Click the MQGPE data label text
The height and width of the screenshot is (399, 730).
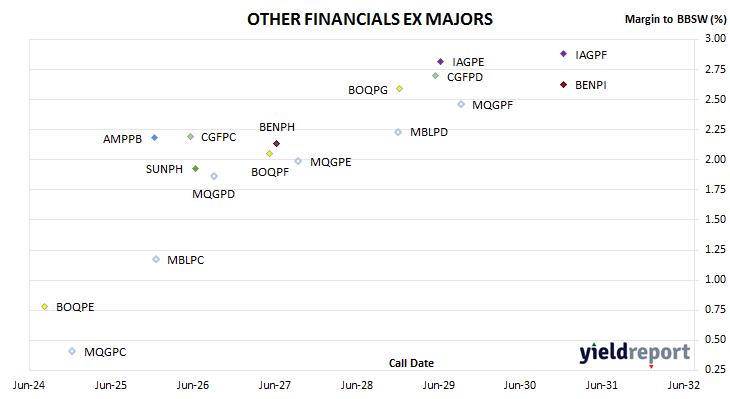pos(331,162)
